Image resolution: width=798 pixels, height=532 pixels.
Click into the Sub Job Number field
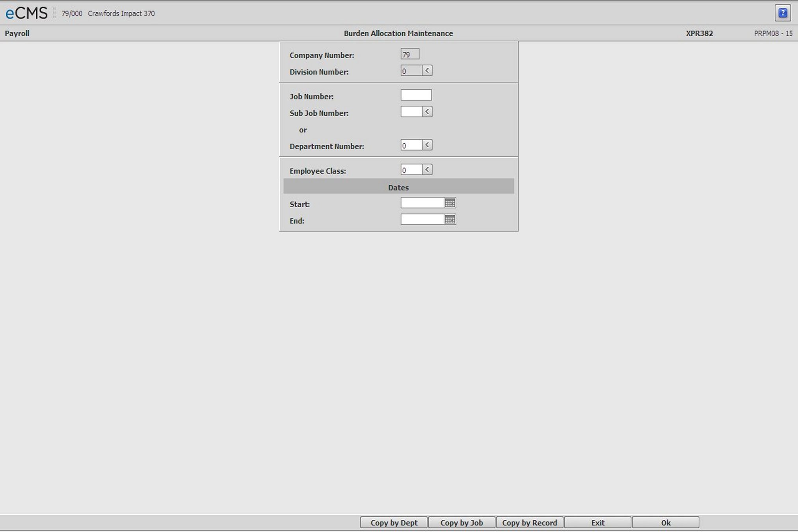[x=411, y=112]
